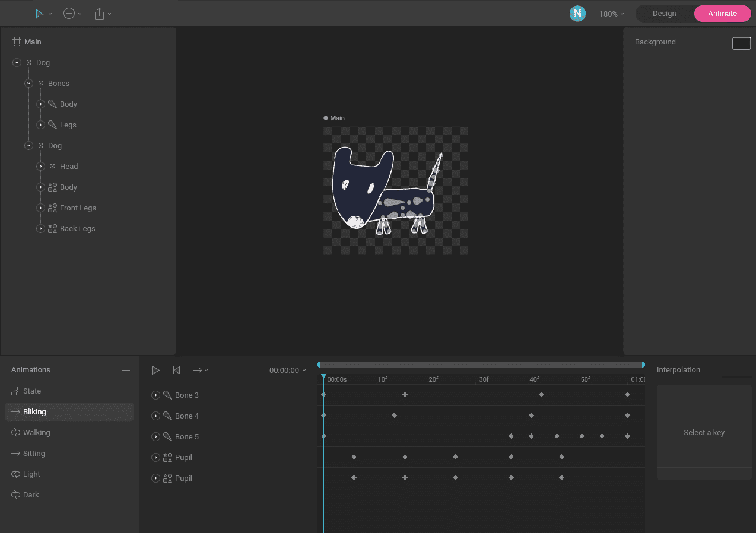The image size is (756, 533).
Task: Expand the Bone 3 timeline row
Action: pos(156,395)
